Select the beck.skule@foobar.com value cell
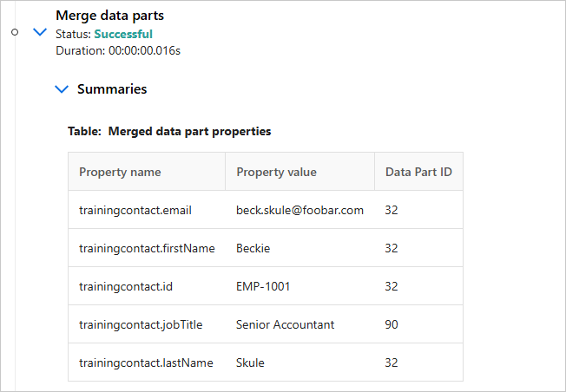Viewport: 566px width, 392px height. 300,210
